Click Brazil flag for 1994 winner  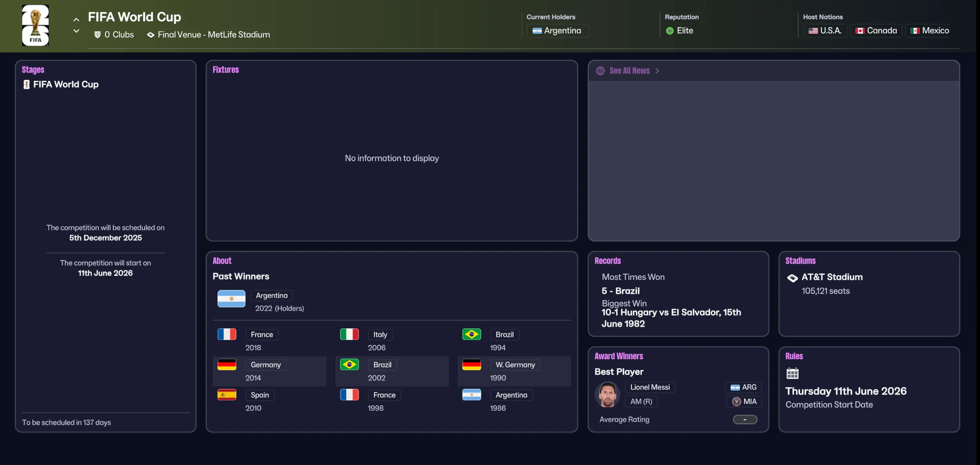[471, 334]
